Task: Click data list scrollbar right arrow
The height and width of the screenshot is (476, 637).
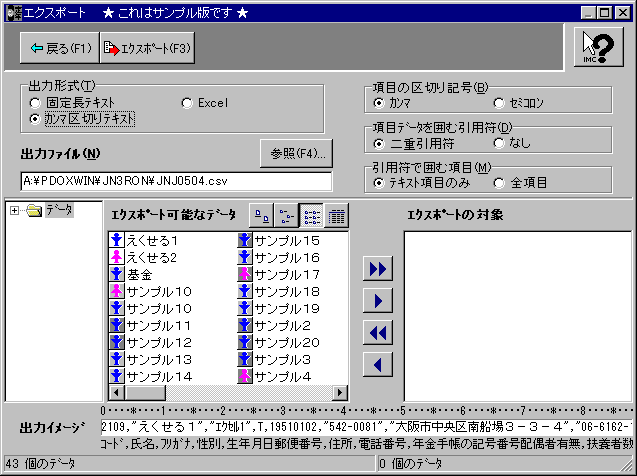Action: pyautogui.click(x=340, y=392)
